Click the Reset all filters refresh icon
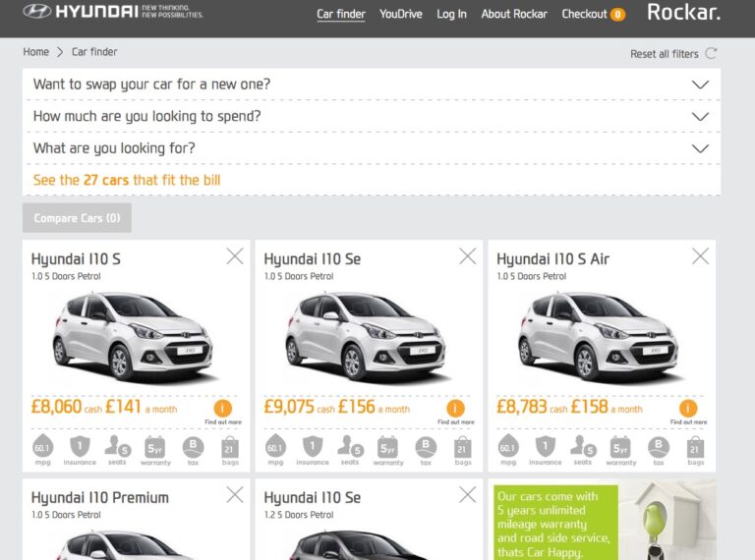755x560 pixels. click(x=711, y=53)
